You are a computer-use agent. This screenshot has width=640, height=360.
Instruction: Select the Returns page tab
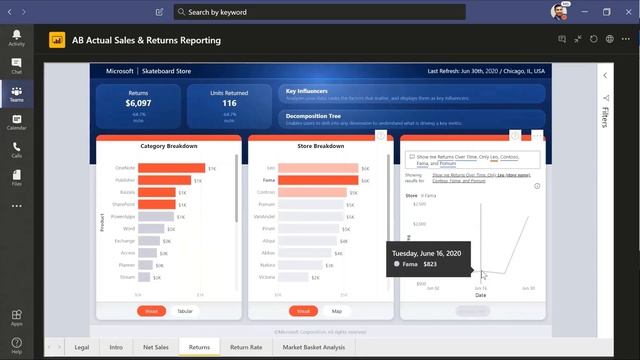pyautogui.click(x=199, y=347)
